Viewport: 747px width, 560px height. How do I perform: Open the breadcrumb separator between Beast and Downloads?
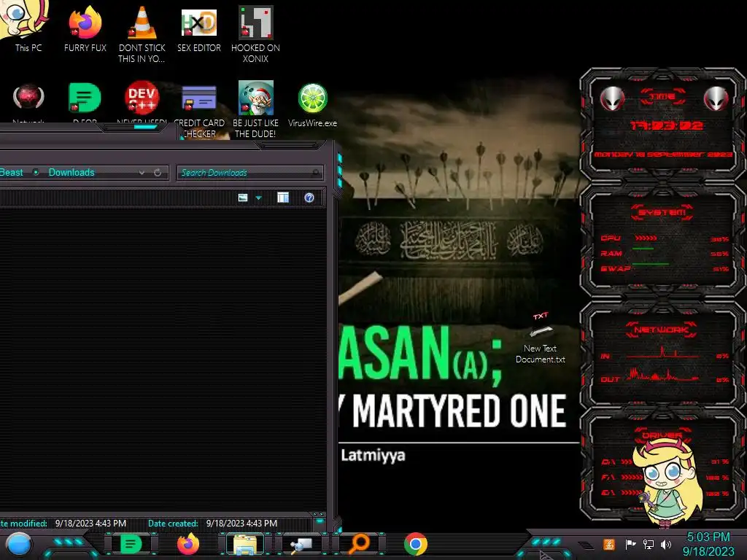36,172
